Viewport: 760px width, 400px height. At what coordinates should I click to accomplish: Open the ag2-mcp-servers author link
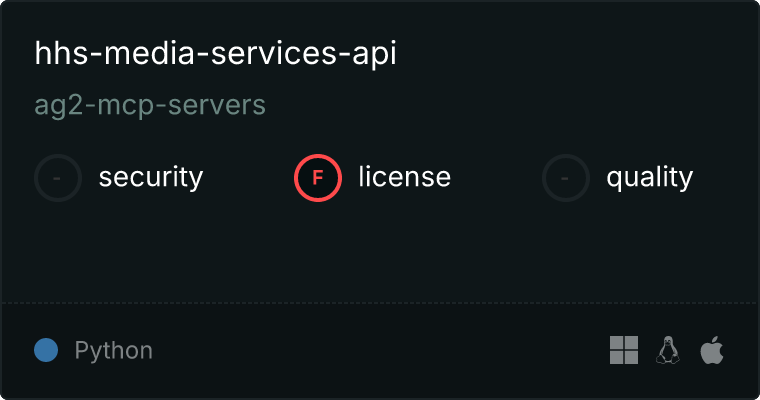pyautogui.click(x=150, y=105)
